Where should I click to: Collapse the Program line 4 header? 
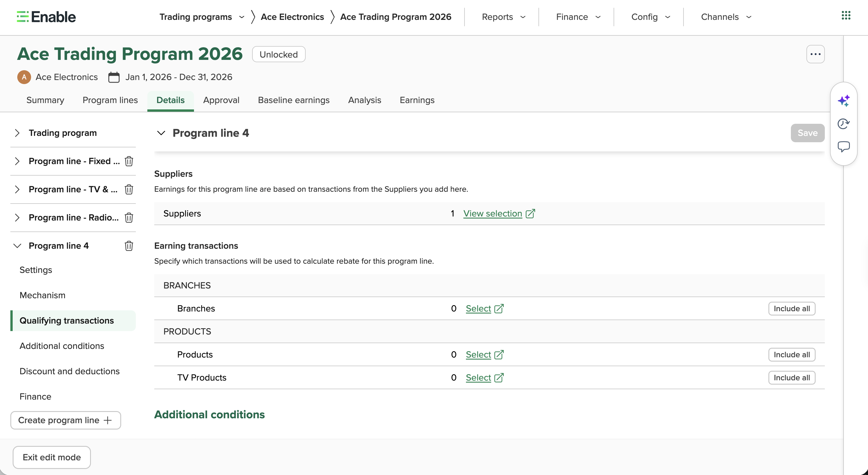tap(161, 133)
